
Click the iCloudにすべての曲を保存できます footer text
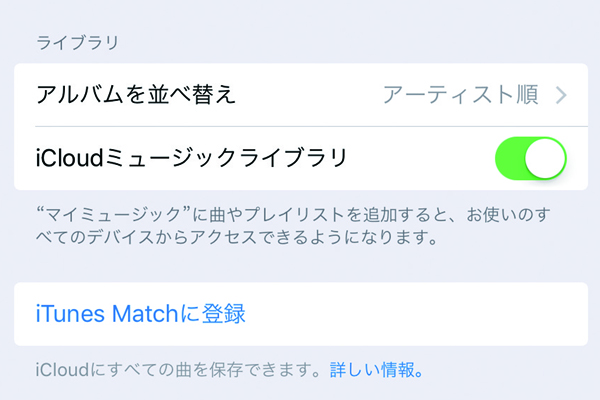pyautogui.click(x=176, y=370)
